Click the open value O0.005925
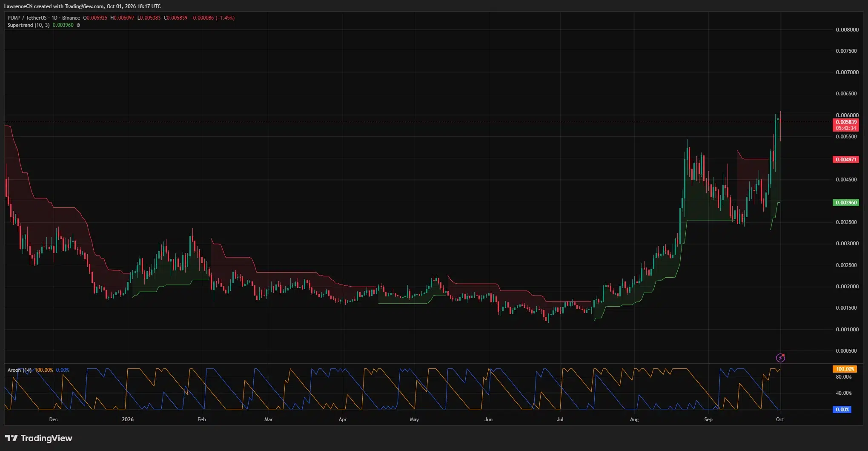The width and height of the screenshot is (868, 451). point(95,18)
